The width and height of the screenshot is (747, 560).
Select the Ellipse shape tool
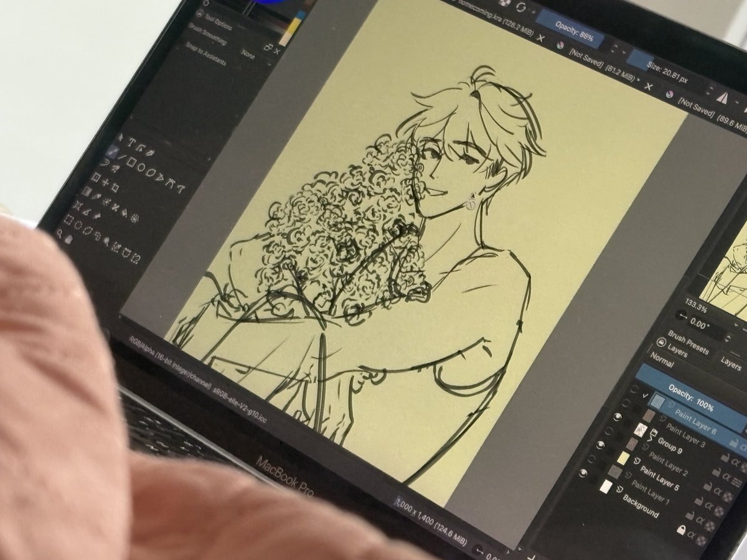141,167
